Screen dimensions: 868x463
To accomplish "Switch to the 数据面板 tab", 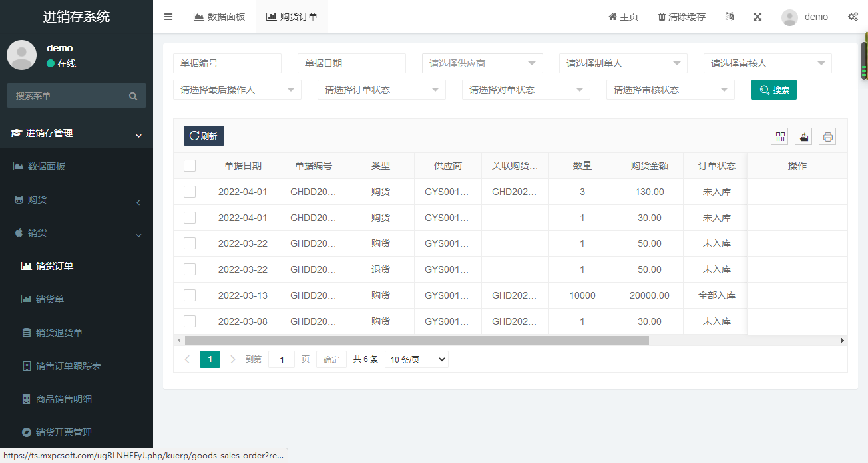I will [219, 17].
